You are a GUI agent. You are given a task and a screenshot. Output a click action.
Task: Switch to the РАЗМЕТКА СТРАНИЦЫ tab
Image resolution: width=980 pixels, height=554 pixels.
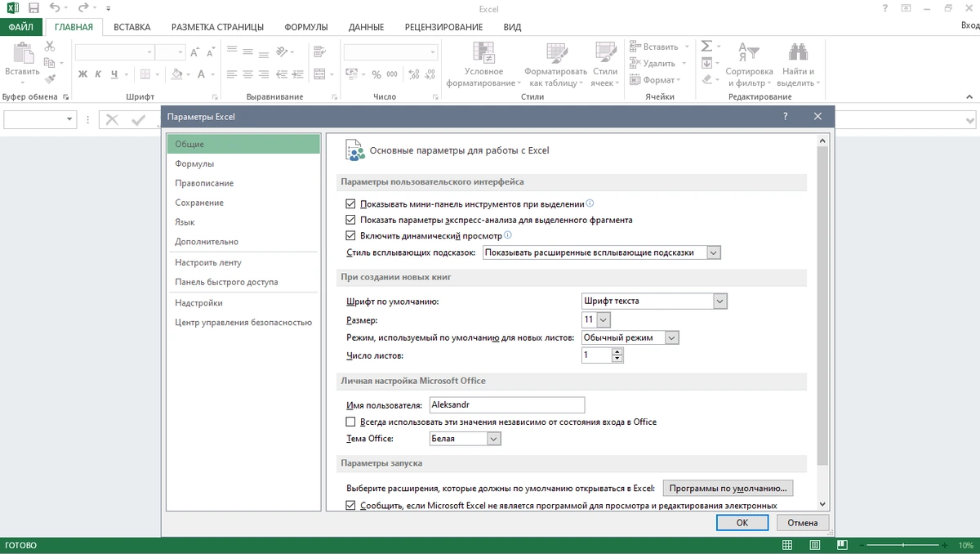[x=216, y=27]
